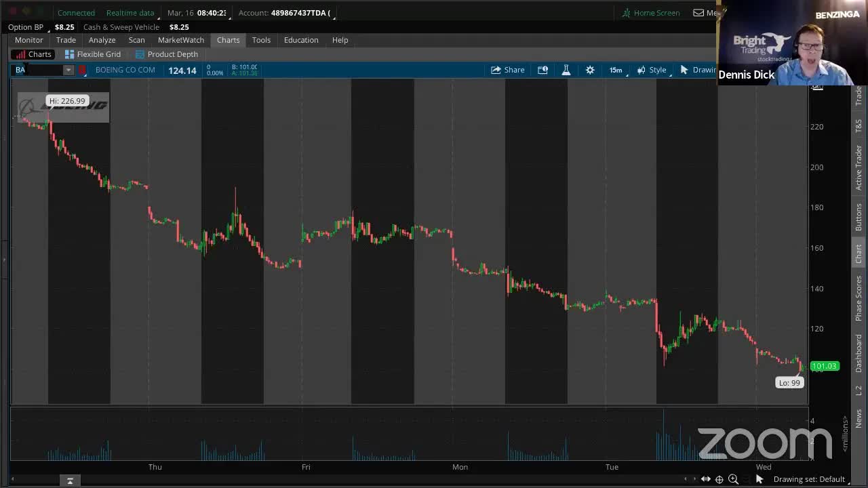Screen dimensions: 868x488
Task: Click the crosshair target icon
Action: click(x=719, y=479)
